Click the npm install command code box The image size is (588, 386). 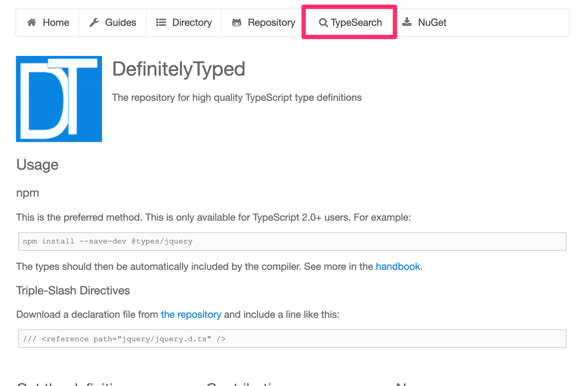coord(292,241)
